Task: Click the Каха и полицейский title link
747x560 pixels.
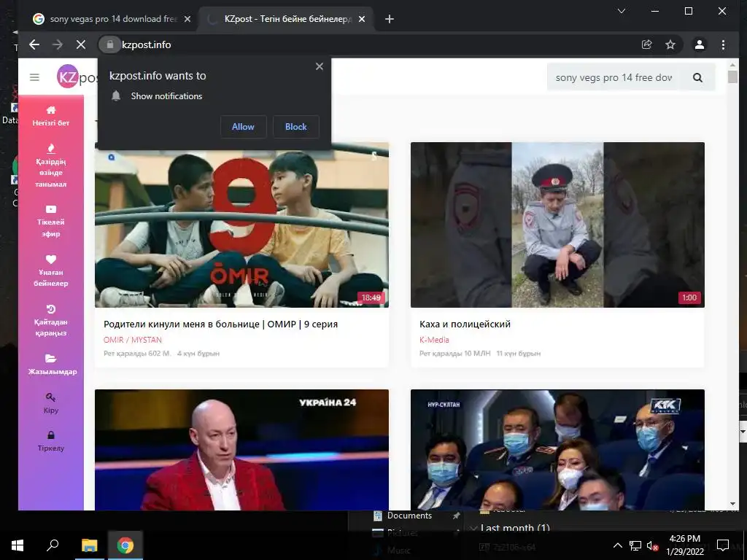Action: click(x=465, y=324)
